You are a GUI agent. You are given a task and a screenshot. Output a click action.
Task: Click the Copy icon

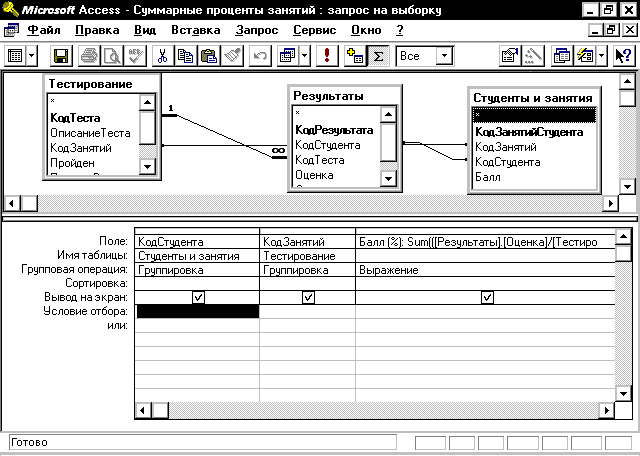186,56
